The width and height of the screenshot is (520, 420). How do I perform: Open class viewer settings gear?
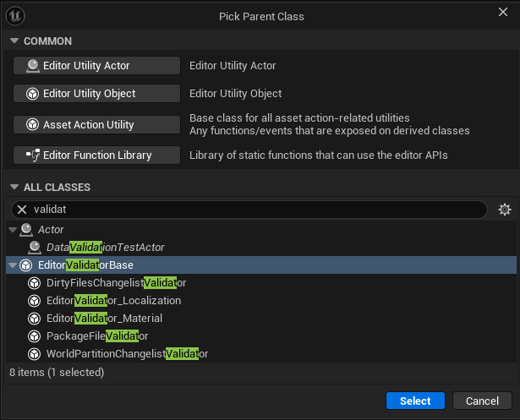tap(505, 210)
